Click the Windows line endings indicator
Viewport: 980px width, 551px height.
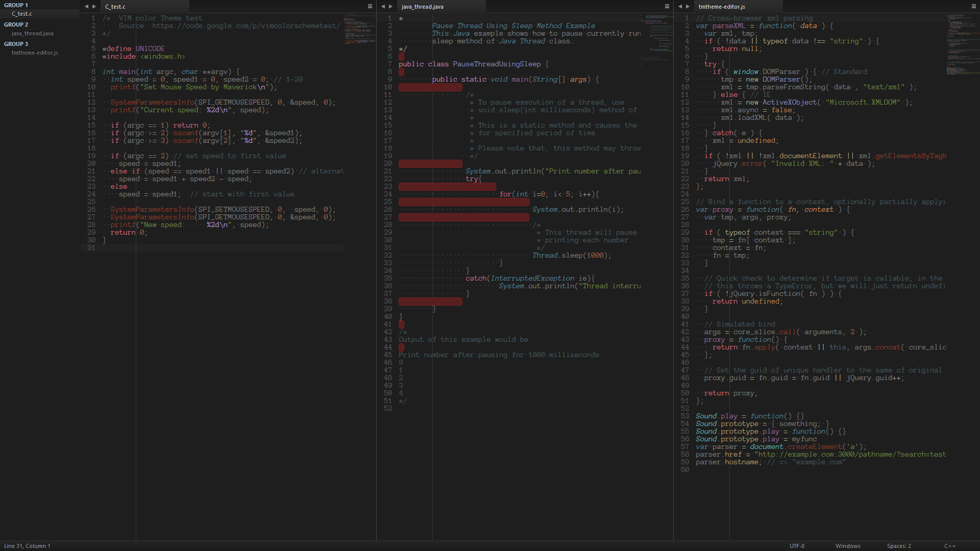pyautogui.click(x=848, y=546)
